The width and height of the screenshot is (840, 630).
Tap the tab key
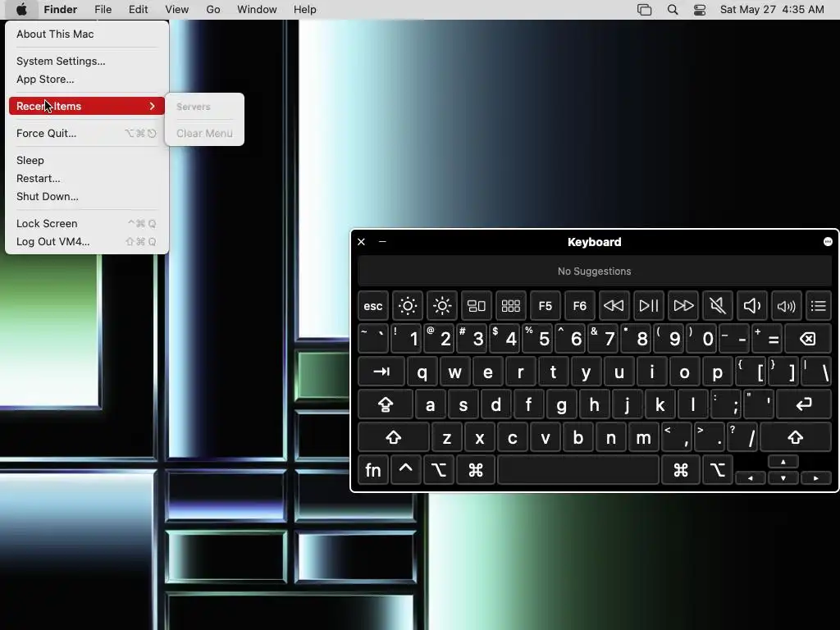tap(381, 372)
